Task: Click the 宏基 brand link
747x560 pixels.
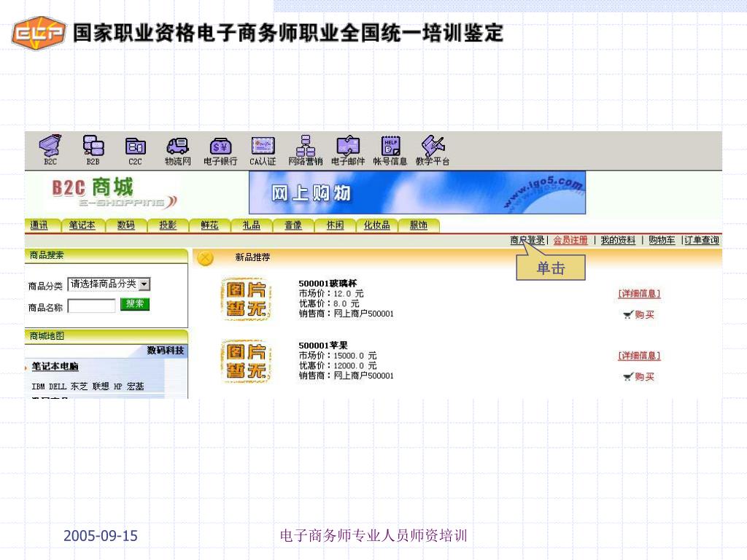Action: tap(135, 386)
